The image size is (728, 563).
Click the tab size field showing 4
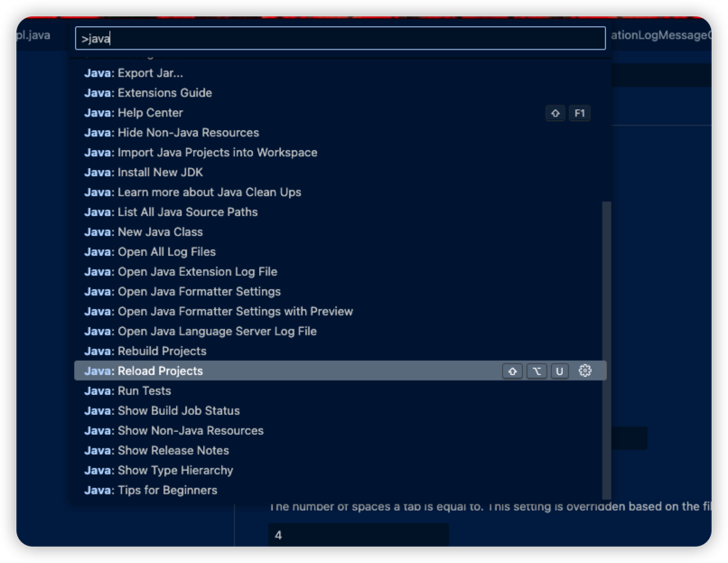[x=358, y=535]
